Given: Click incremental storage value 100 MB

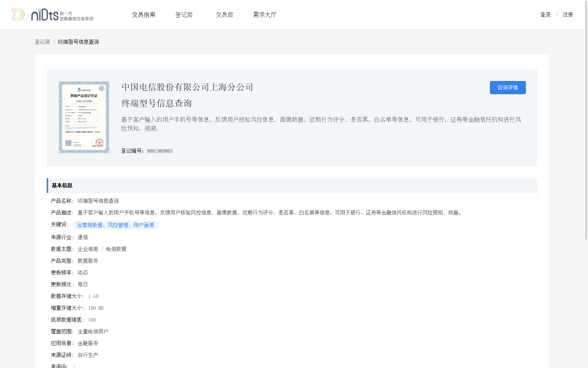Looking at the screenshot, I should pyautogui.click(x=96, y=308).
